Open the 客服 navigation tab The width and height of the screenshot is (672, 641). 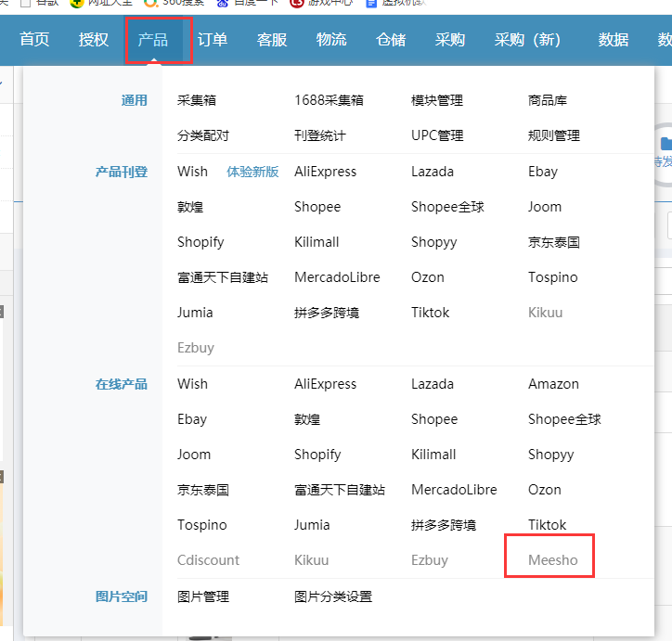coord(272,40)
